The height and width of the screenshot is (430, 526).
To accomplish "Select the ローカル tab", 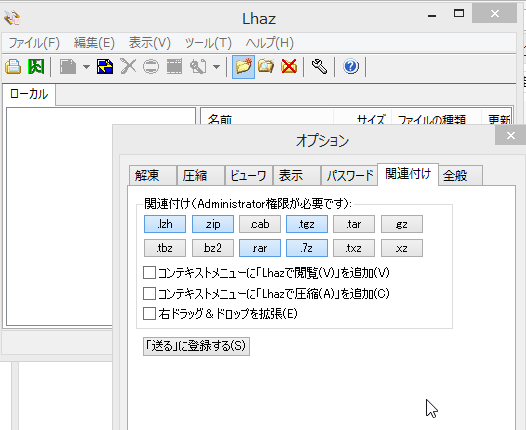I will pos(29,94).
